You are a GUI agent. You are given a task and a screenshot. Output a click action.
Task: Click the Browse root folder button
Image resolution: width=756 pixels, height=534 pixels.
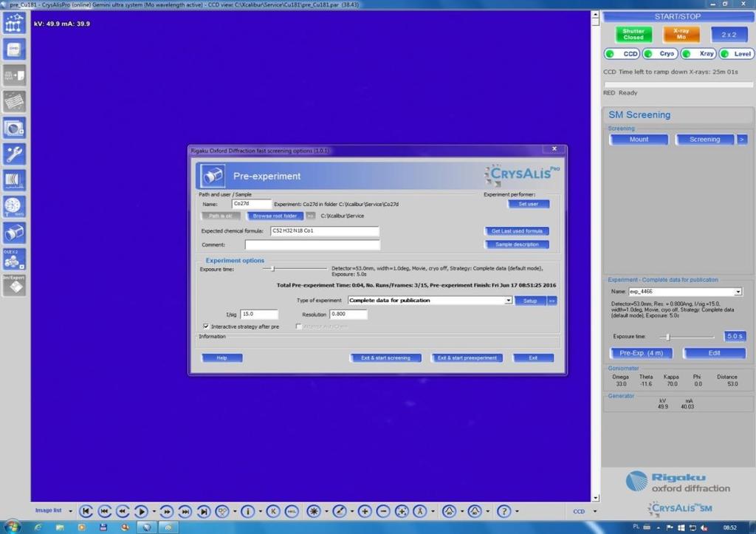click(275, 216)
